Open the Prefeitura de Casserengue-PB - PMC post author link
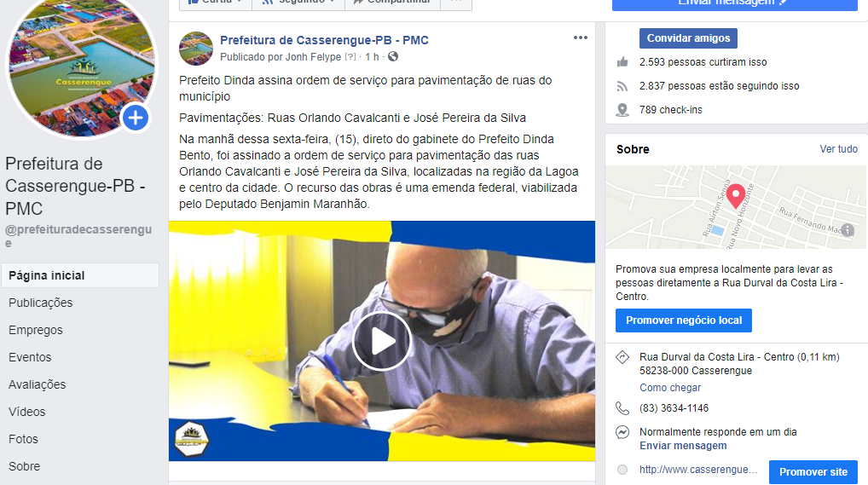 point(324,40)
